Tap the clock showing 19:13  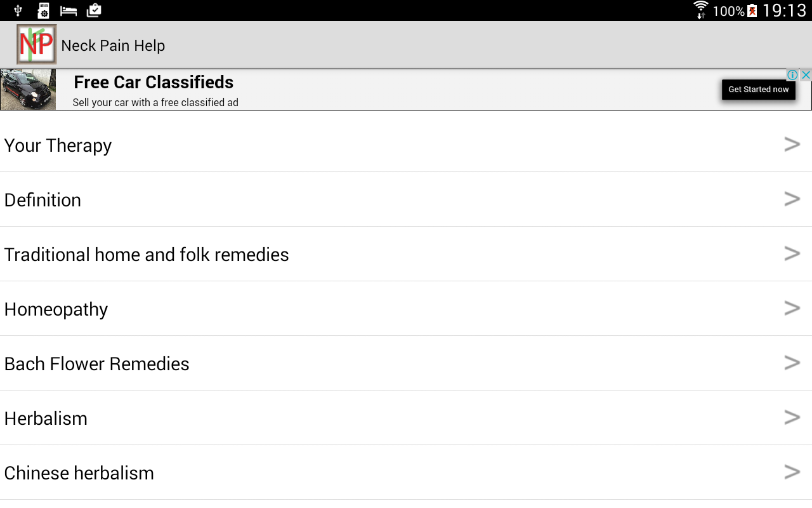pyautogui.click(x=784, y=10)
